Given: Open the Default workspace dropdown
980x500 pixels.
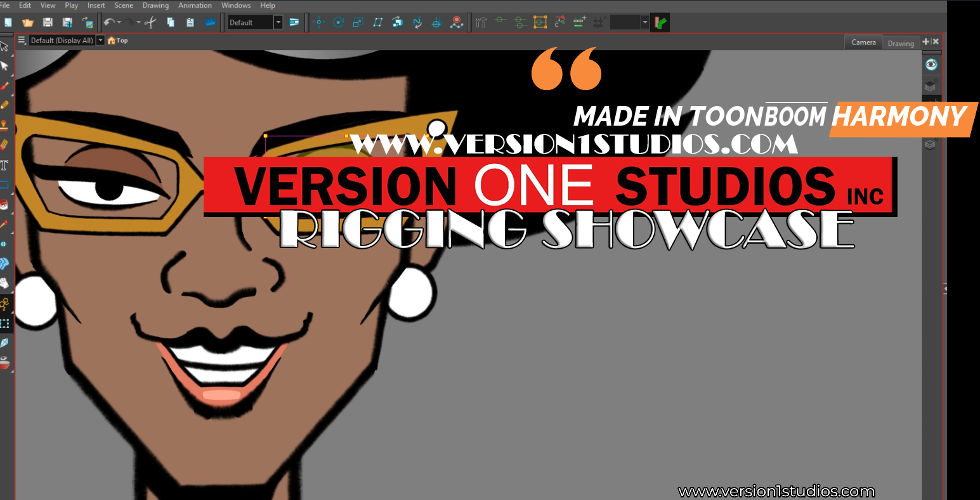Looking at the screenshot, I should 278,22.
